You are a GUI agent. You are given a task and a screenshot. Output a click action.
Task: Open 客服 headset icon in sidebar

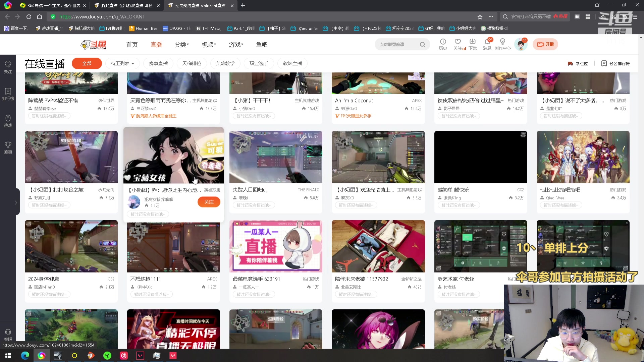tap(8, 335)
